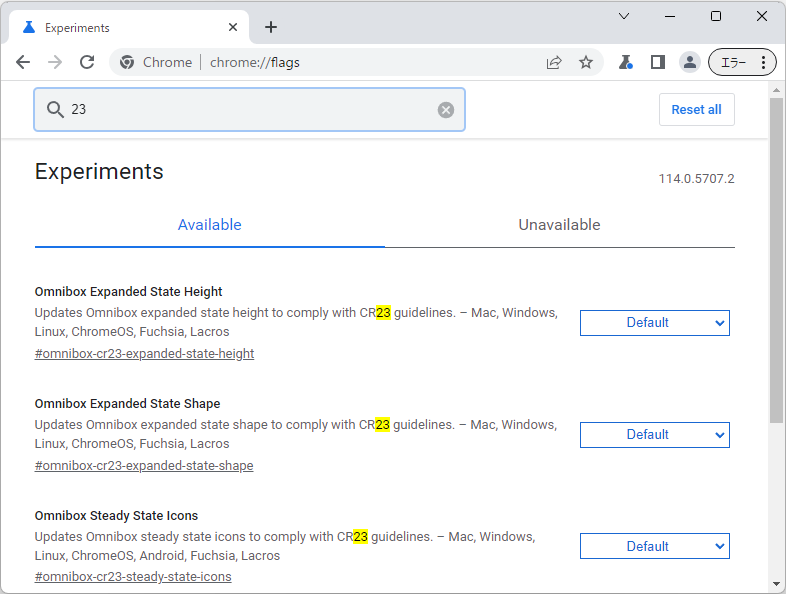Viewport: 786px width, 594px height.
Task: Click the vertical scrollbar thumb
Action: [x=776, y=261]
